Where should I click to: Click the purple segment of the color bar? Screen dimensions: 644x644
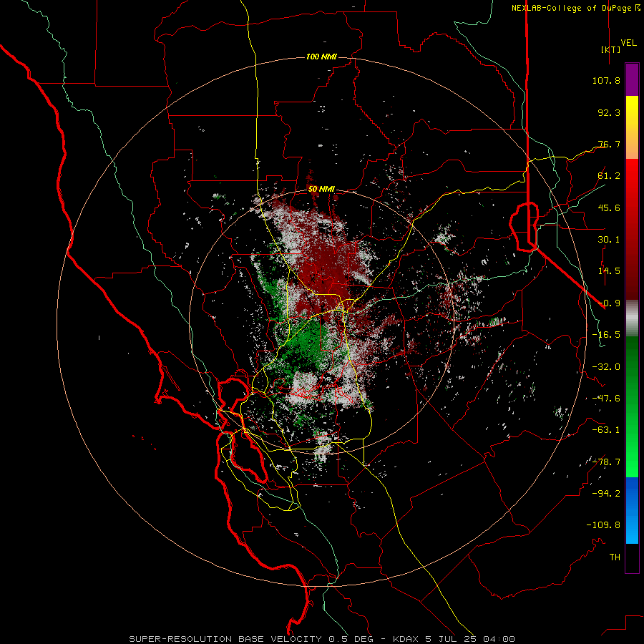[632, 80]
